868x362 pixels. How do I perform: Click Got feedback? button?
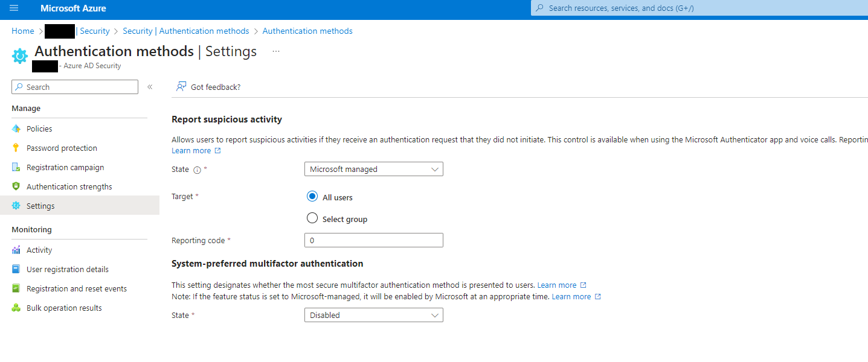click(208, 87)
